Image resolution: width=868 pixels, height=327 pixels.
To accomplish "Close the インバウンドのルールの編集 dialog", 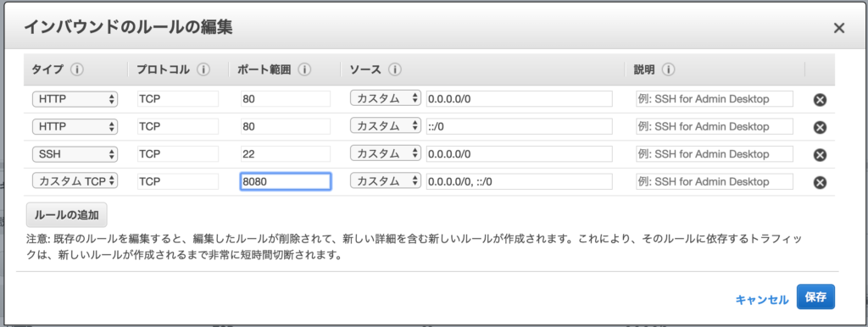I will click(x=839, y=28).
